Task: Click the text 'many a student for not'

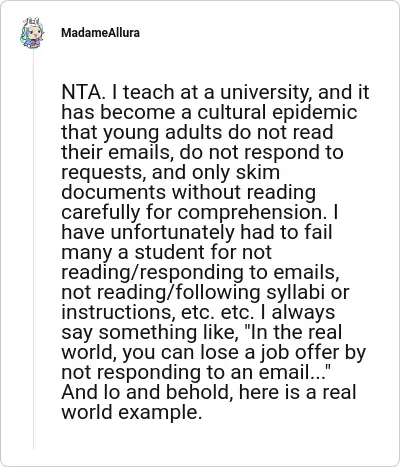Action: (x=166, y=253)
